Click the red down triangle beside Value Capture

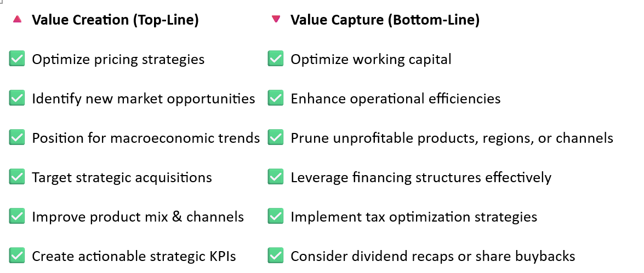click(276, 19)
